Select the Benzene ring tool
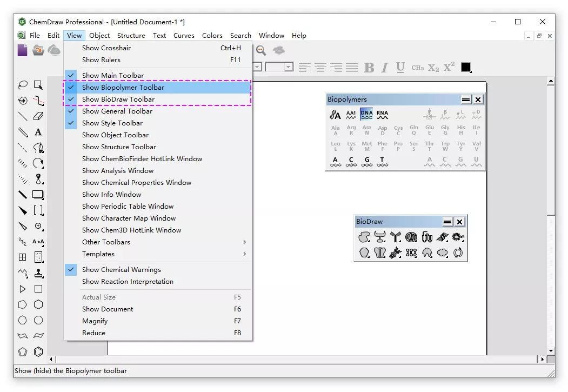568x392 pixels. click(38, 352)
